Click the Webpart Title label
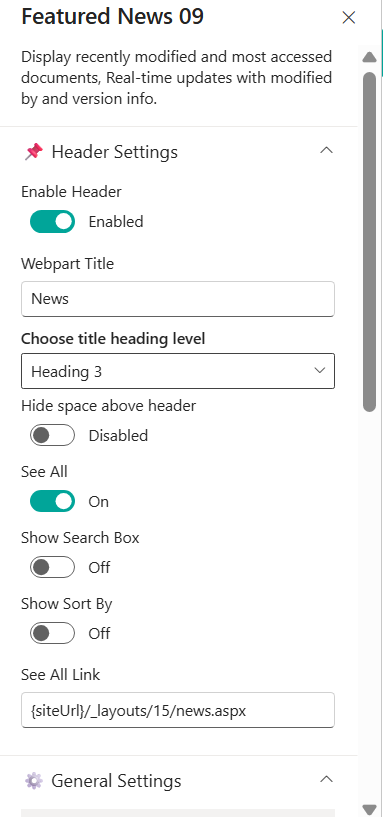Image resolution: width=383 pixels, height=817 pixels. pos(67,264)
